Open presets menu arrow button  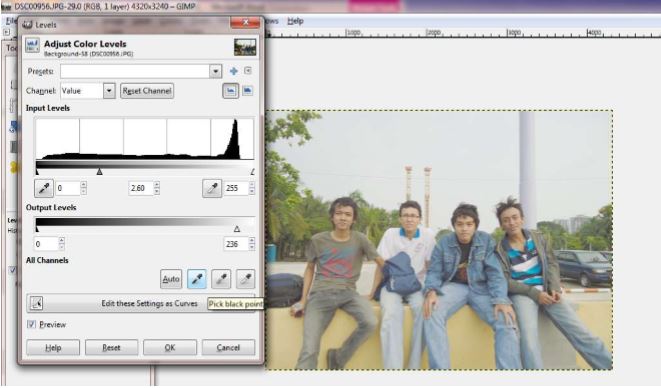tap(248, 71)
